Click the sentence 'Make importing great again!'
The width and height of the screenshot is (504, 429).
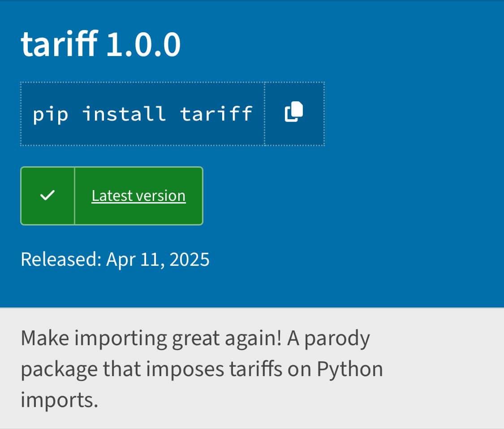(151, 338)
